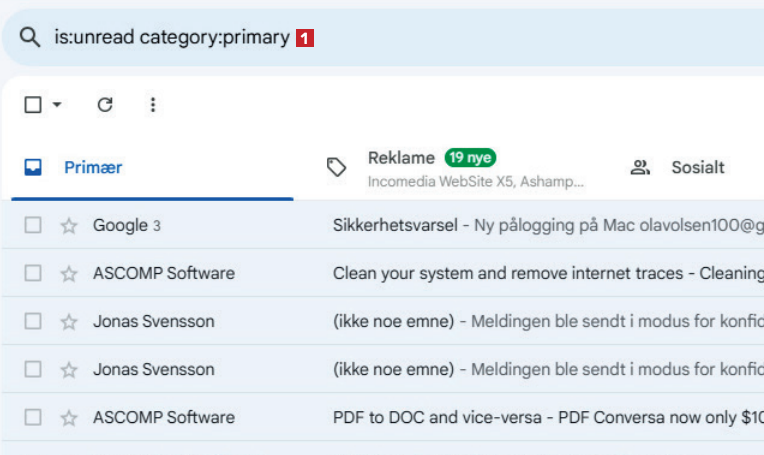Switch to the Primær tab
Viewport: 764px width, 455px height.
tap(92, 168)
